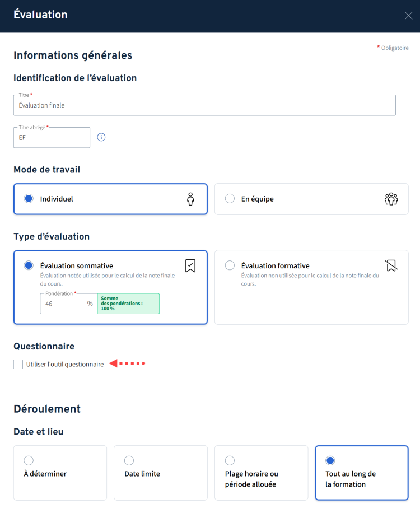
Task: Click the info icon beside Titre abrégé
Action: (x=101, y=137)
